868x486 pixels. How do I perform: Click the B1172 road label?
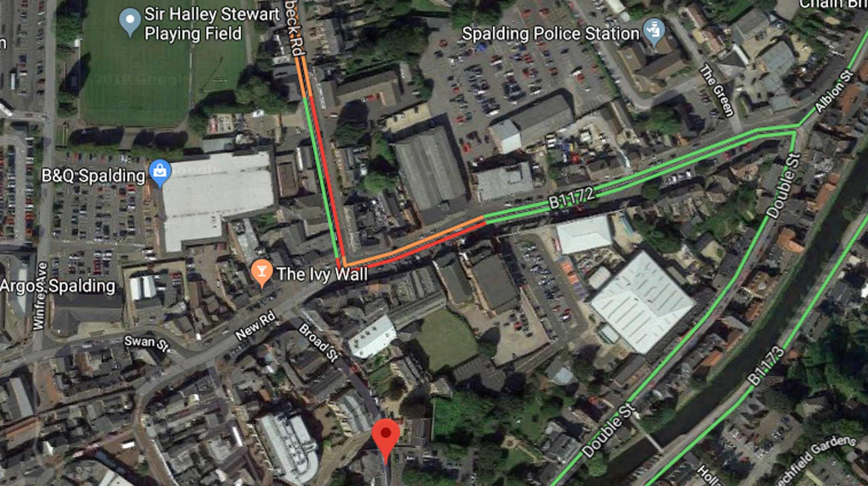[x=572, y=198]
